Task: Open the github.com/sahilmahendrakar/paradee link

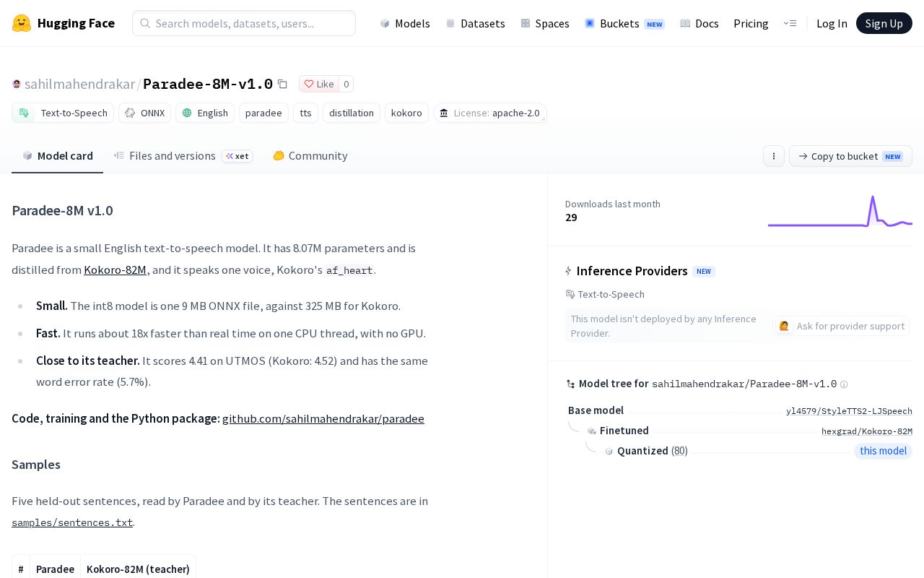Action: [x=323, y=418]
